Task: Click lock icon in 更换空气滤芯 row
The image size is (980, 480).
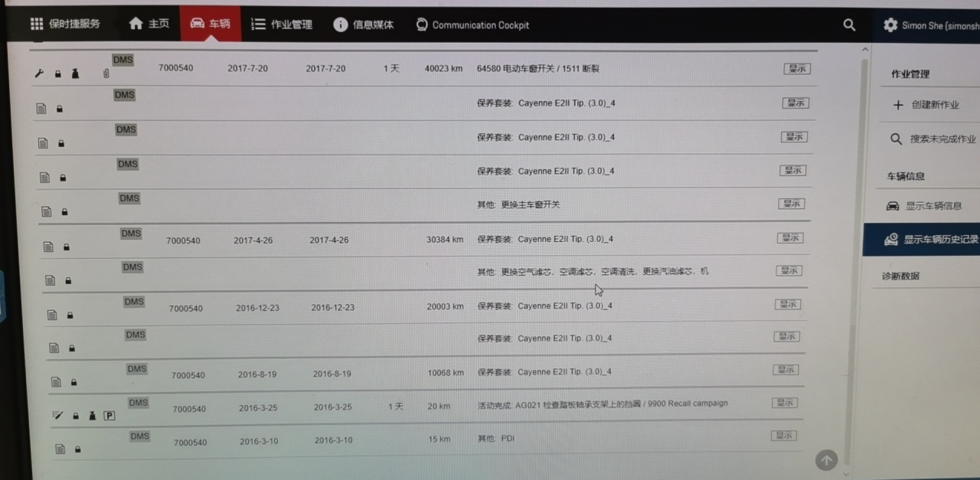Action: coord(68,281)
